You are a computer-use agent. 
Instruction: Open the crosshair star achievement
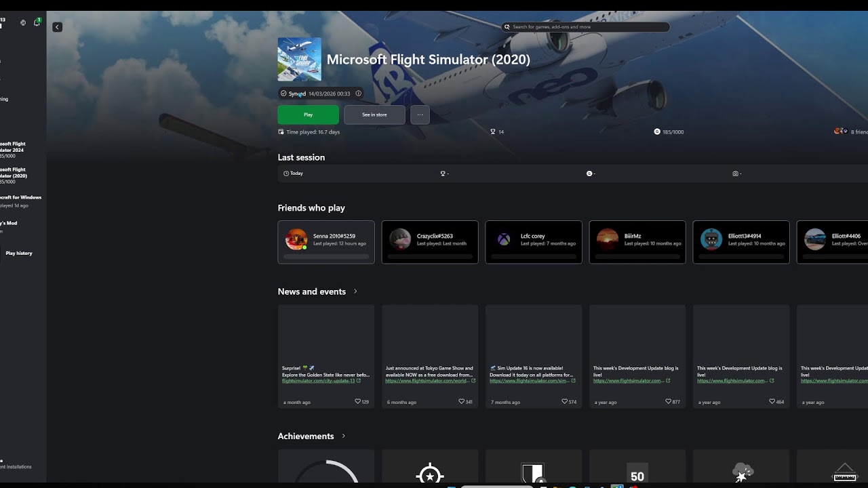pyautogui.click(x=430, y=466)
